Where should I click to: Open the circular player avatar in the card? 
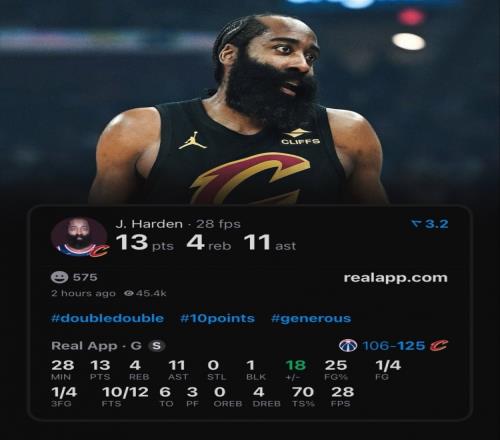pos(79,236)
